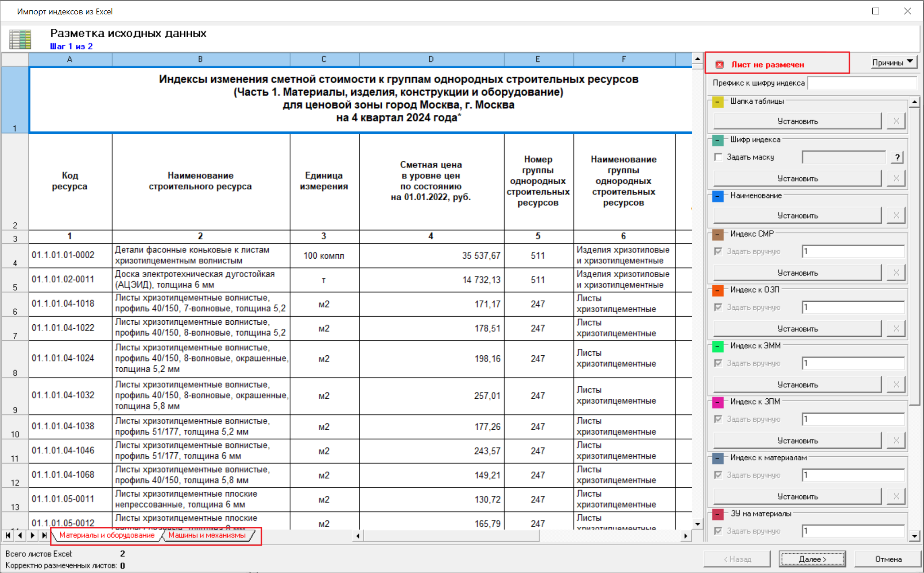Go to the last sheet tab arrow

coord(44,535)
